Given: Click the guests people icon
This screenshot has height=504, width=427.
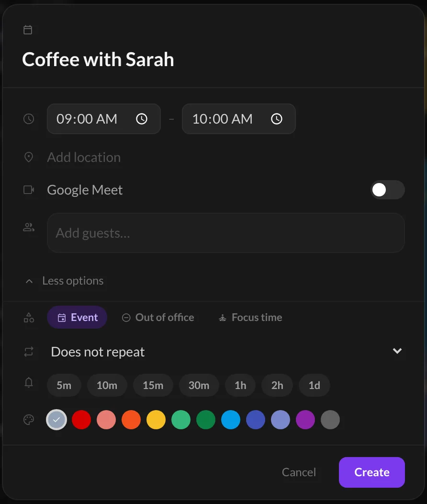Looking at the screenshot, I should 29,228.
